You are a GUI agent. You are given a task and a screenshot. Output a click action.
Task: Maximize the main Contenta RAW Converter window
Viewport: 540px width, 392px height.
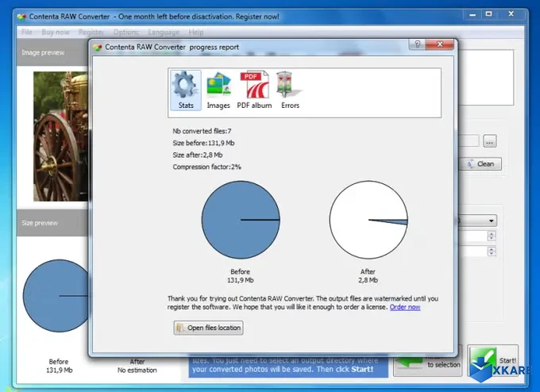click(x=488, y=14)
